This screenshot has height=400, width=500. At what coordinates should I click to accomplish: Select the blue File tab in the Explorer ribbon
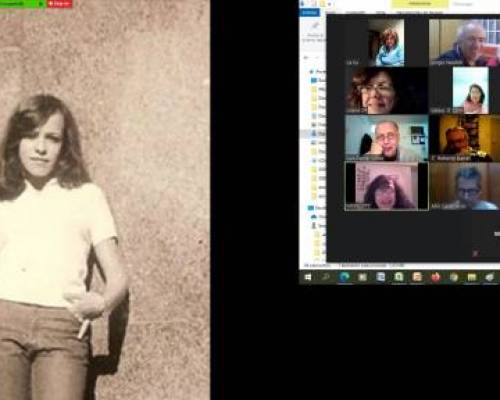tap(310, 13)
